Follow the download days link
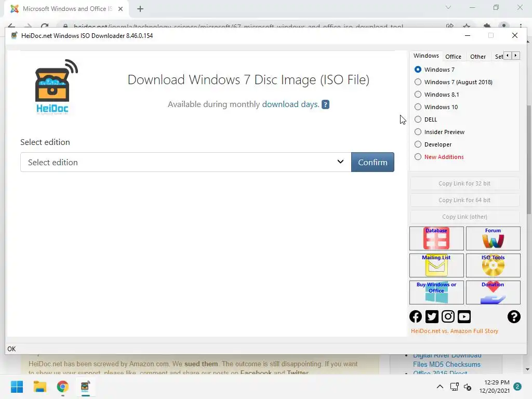The image size is (532, 399). [291, 104]
